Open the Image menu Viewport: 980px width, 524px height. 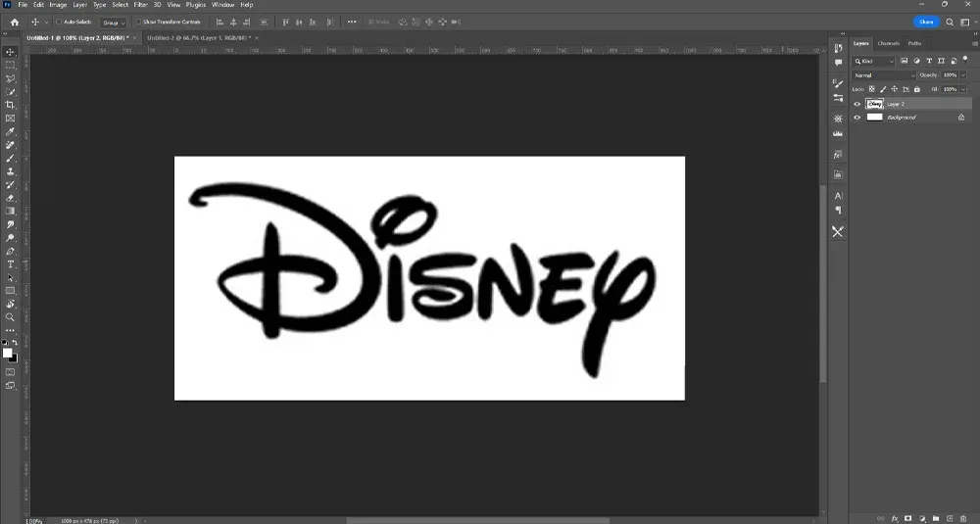(58, 4)
